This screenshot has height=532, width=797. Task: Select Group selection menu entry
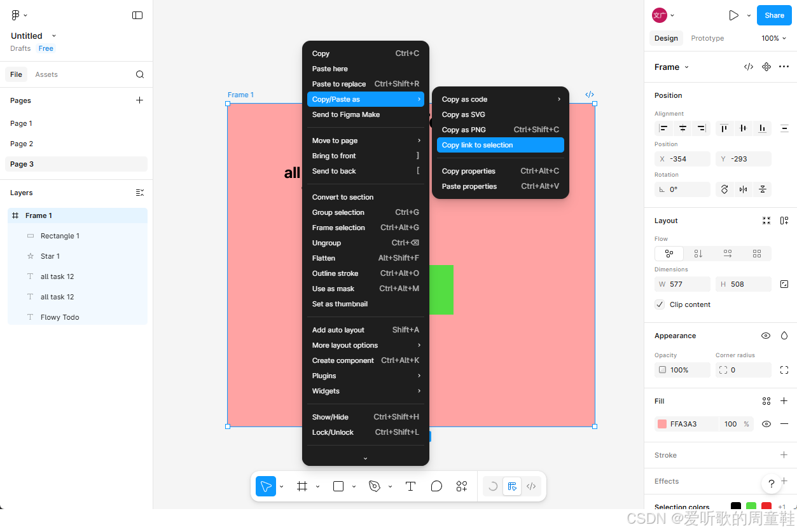[366, 212]
